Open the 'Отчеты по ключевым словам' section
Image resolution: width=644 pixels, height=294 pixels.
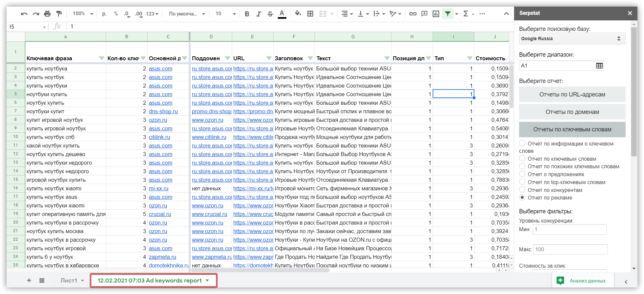pos(572,129)
